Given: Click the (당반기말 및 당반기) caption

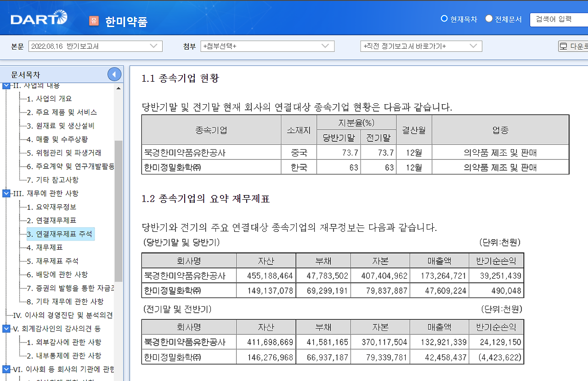Looking at the screenshot, I should [x=181, y=242].
